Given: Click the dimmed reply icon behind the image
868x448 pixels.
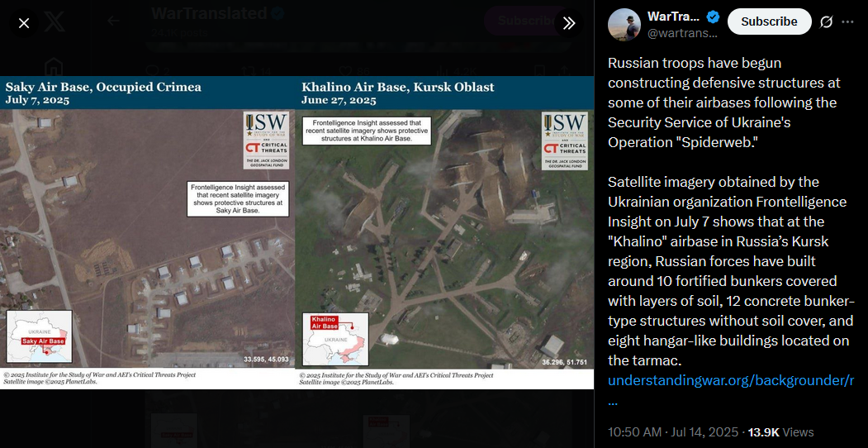Looking at the screenshot, I should 151,71.
